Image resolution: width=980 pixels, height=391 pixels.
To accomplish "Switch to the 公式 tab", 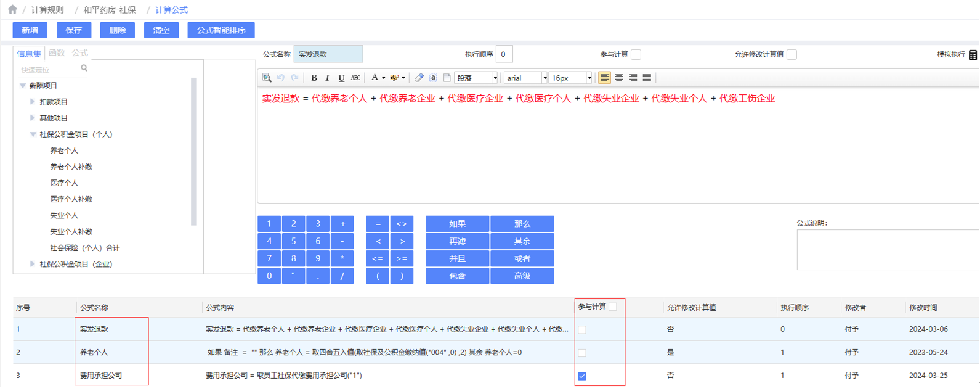I will click(x=80, y=53).
